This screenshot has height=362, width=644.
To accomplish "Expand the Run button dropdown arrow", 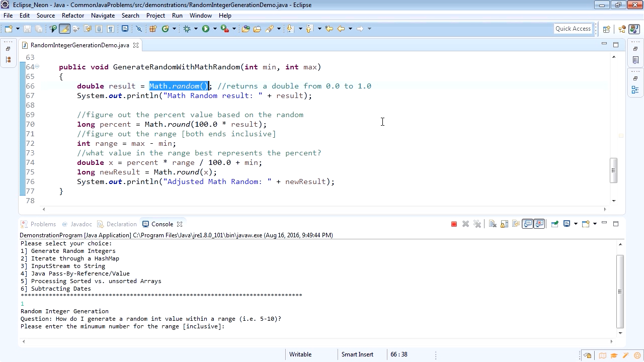I will click(x=215, y=29).
